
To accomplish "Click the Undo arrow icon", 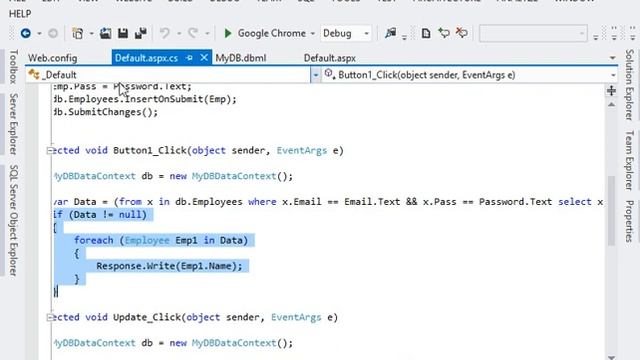I will 165,33.
